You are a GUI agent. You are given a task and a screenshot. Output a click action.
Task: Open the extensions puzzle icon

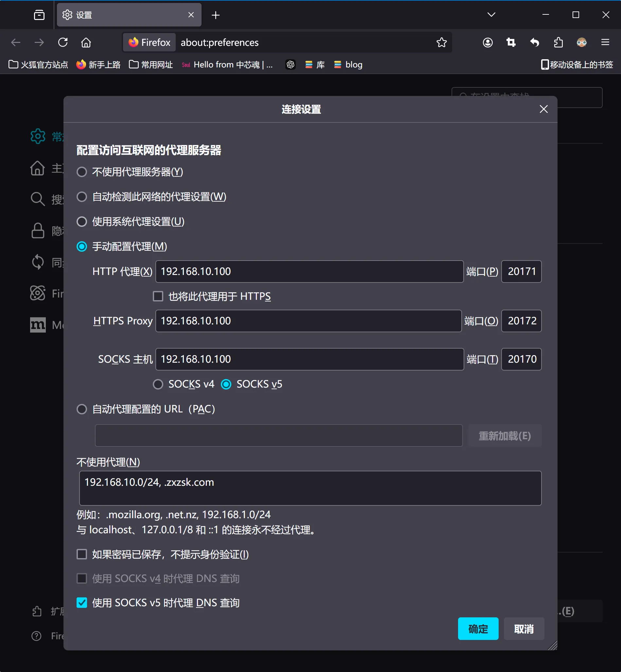[x=558, y=42]
